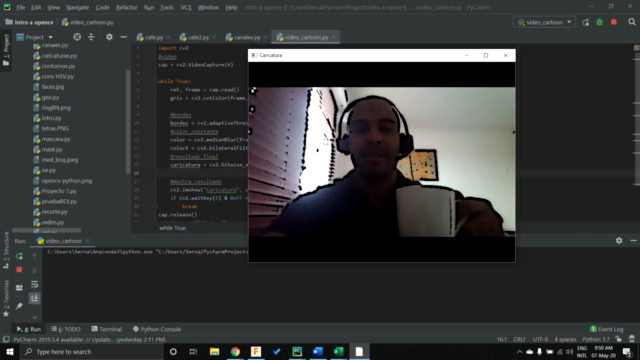Open File Explorer from the taskbar
This screenshot has height=360, width=640.
[x=214, y=351]
